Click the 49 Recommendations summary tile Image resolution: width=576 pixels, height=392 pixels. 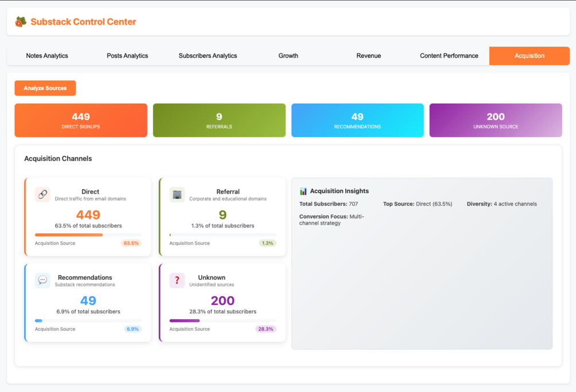click(358, 120)
